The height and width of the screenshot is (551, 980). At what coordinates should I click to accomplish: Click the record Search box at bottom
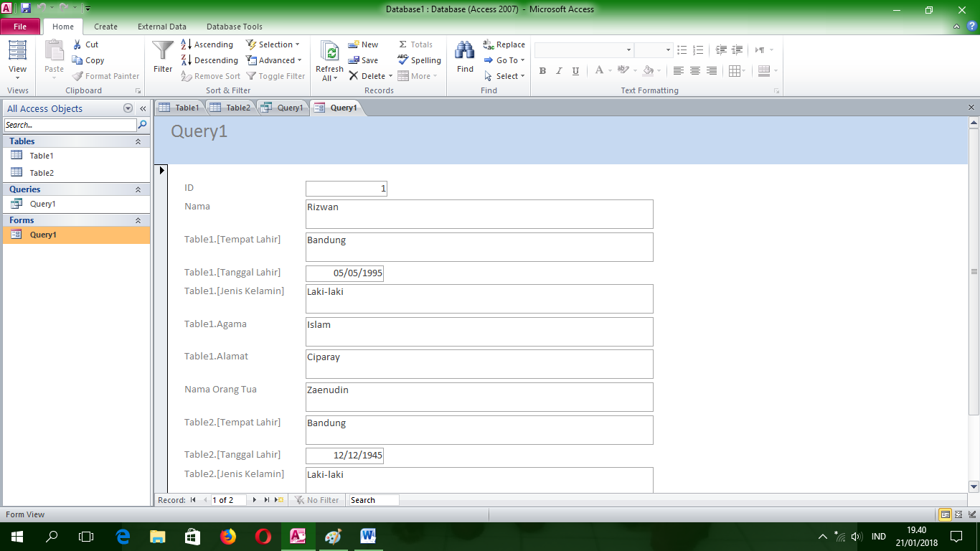coord(372,500)
